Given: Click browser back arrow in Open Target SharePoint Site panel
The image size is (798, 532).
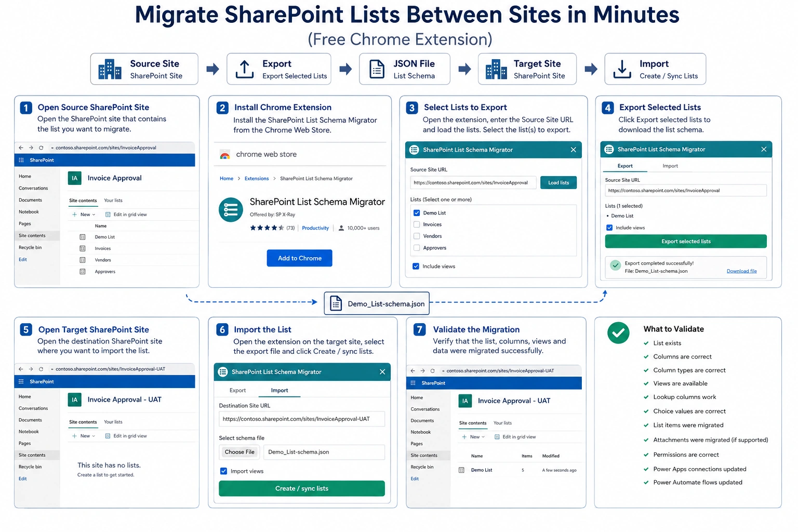Looking at the screenshot, I should tap(21, 369).
